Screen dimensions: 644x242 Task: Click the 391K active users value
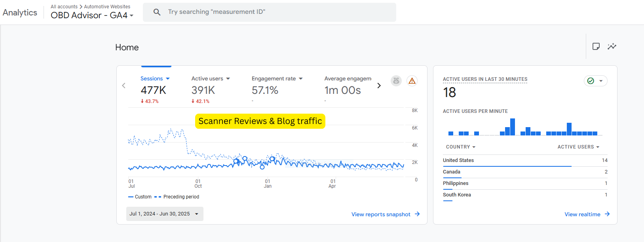(203, 90)
